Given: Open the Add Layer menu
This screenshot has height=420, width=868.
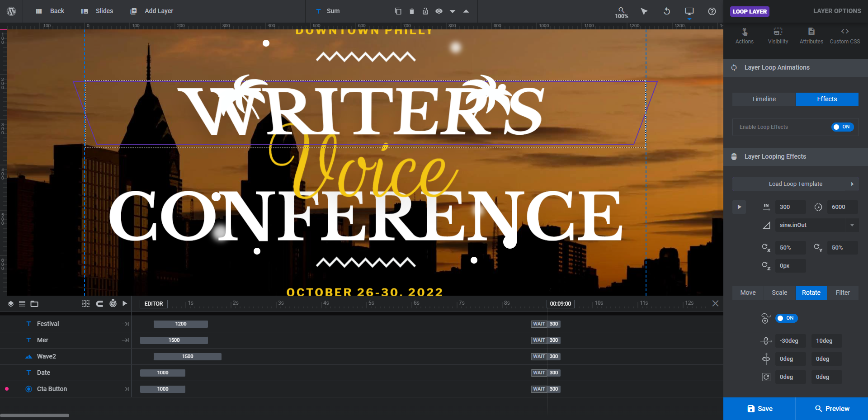Looking at the screenshot, I should (152, 11).
